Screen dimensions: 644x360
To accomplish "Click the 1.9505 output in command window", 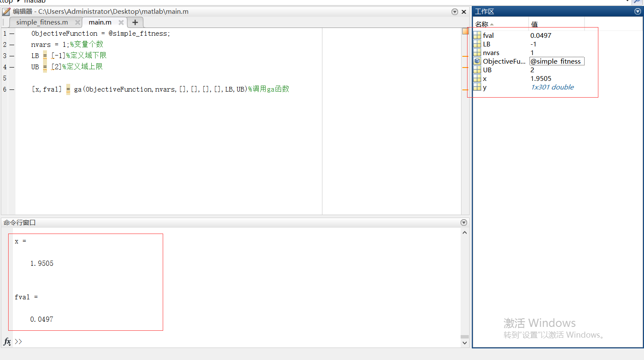I will point(42,264).
